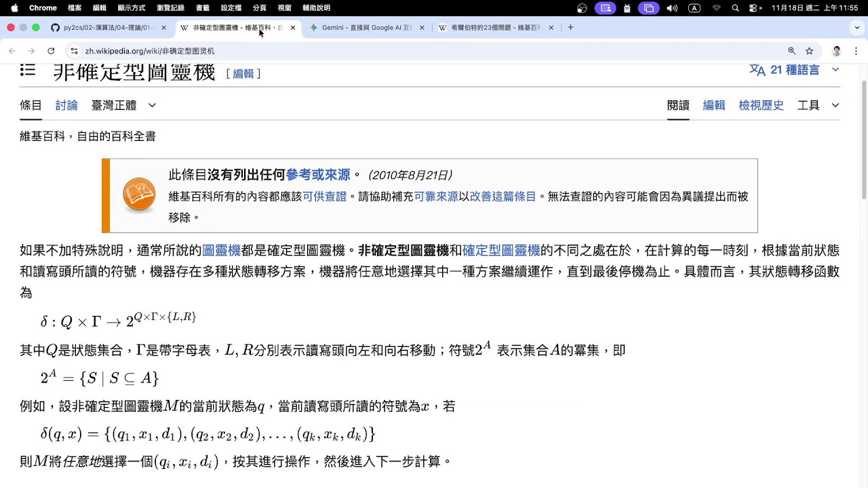Close the 非確定型圖靈機 tab

tap(292, 28)
